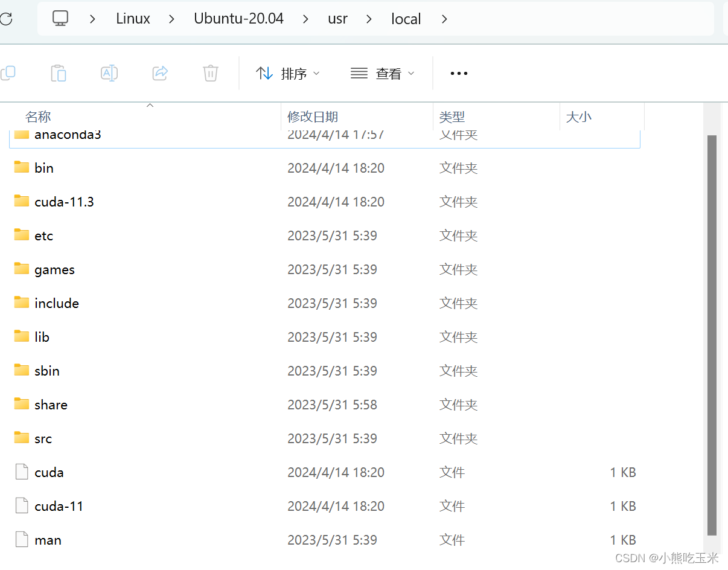The image size is (728, 570).
Task: Select the anaconda3 folder row
Action: tap(325, 138)
